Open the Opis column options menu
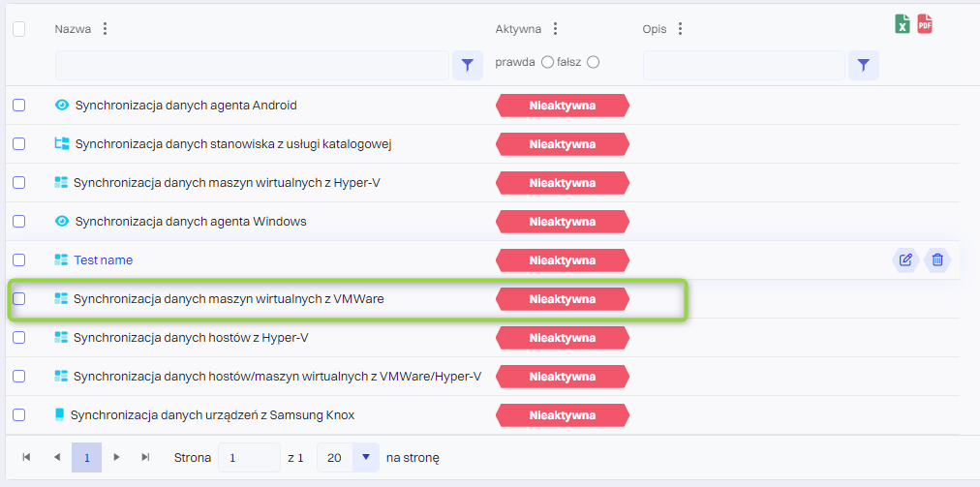 pos(680,29)
